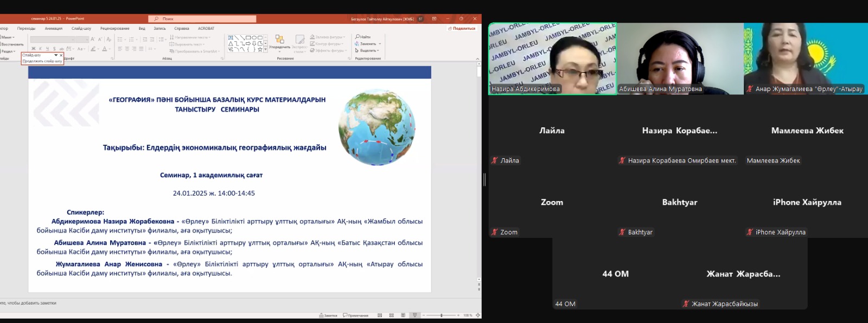This screenshot has width=868, height=323.
Task: Click the fit slide to window icon
Action: [477, 315]
